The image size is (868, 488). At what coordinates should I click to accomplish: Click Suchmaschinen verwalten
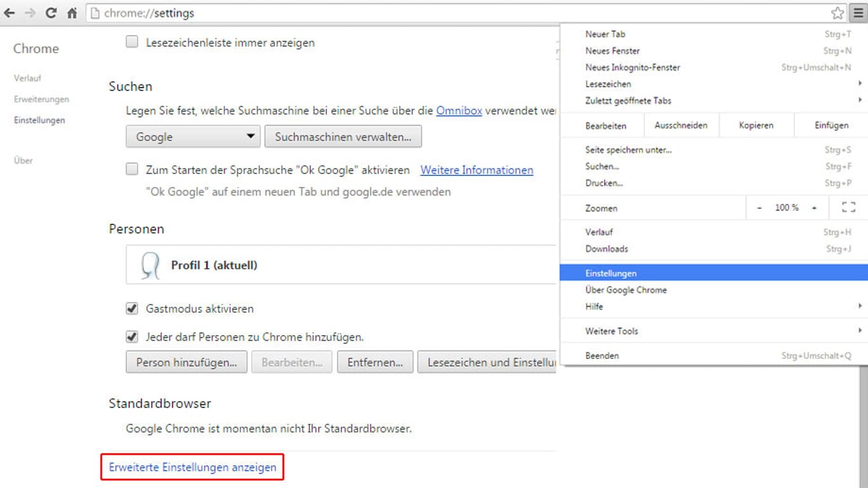pyautogui.click(x=343, y=136)
